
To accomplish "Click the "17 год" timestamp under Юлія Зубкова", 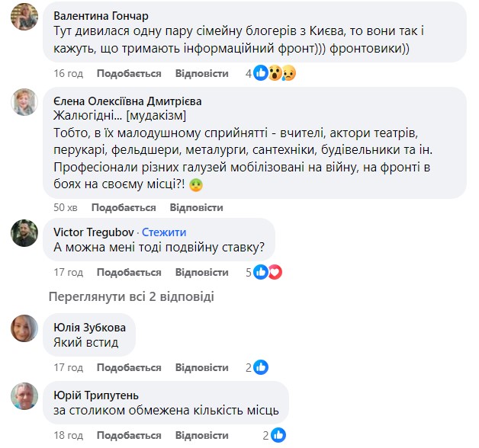I will (68, 368).
